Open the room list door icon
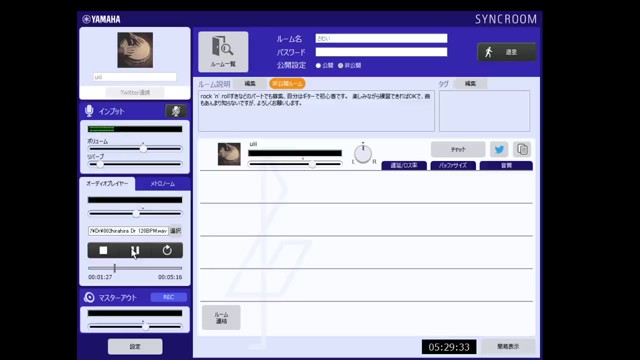The width and height of the screenshot is (640, 360). [223, 52]
